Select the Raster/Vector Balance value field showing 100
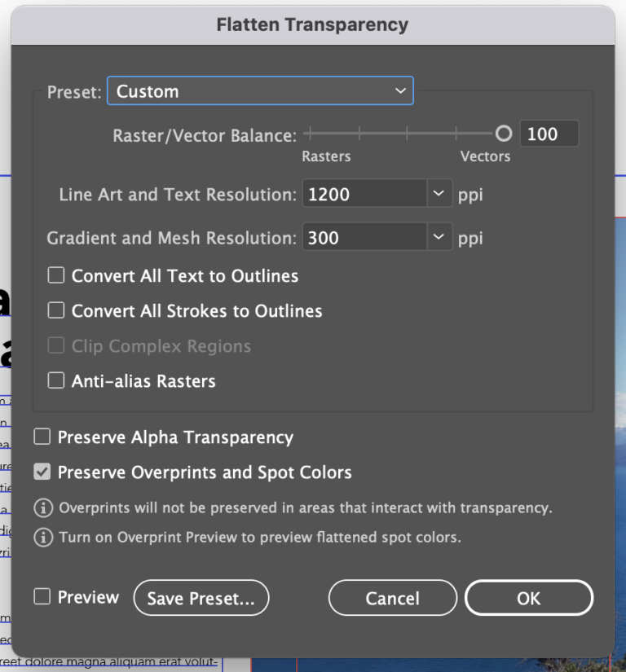 549,133
